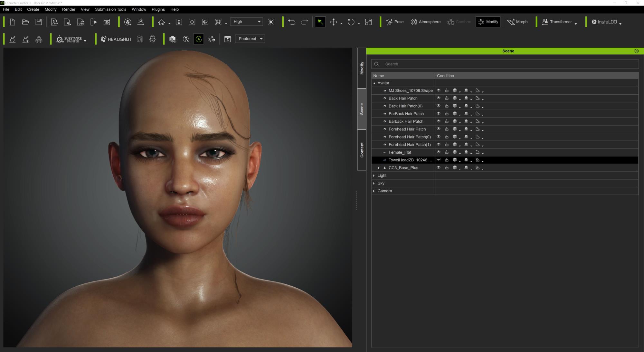Expand the CC3_Base_Plus node
The image size is (644, 352).
pos(379,168)
